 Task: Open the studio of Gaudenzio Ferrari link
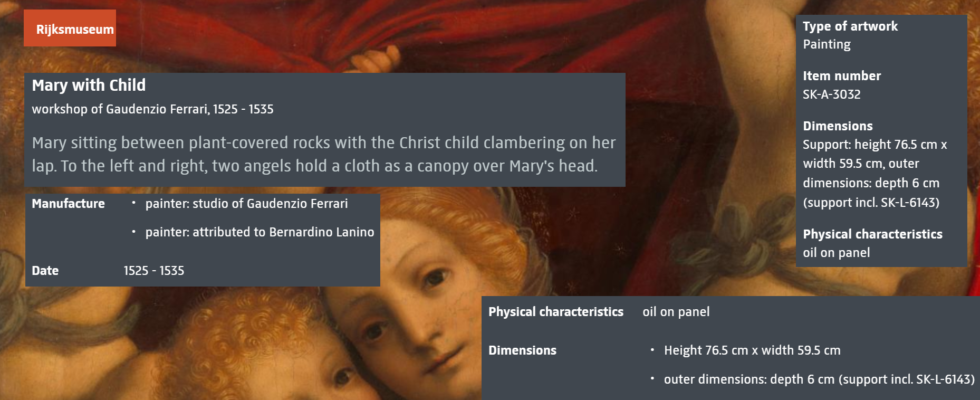(270, 204)
